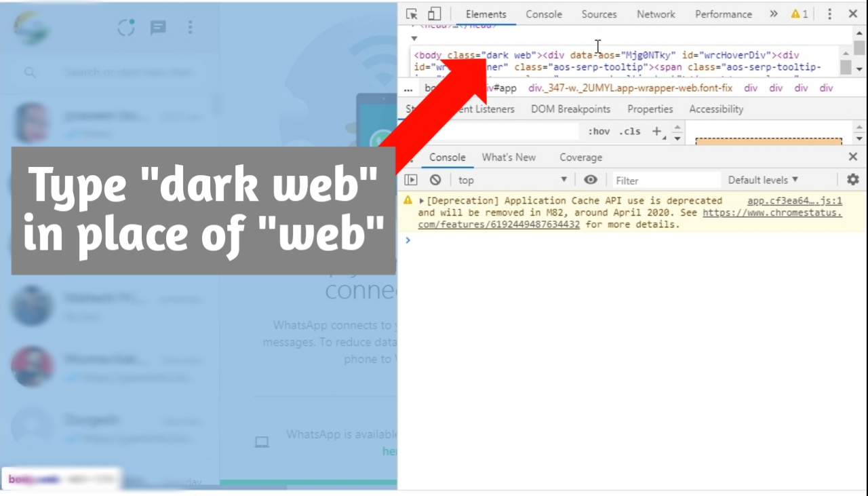Add new style rule with plus icon

[656, 132]
